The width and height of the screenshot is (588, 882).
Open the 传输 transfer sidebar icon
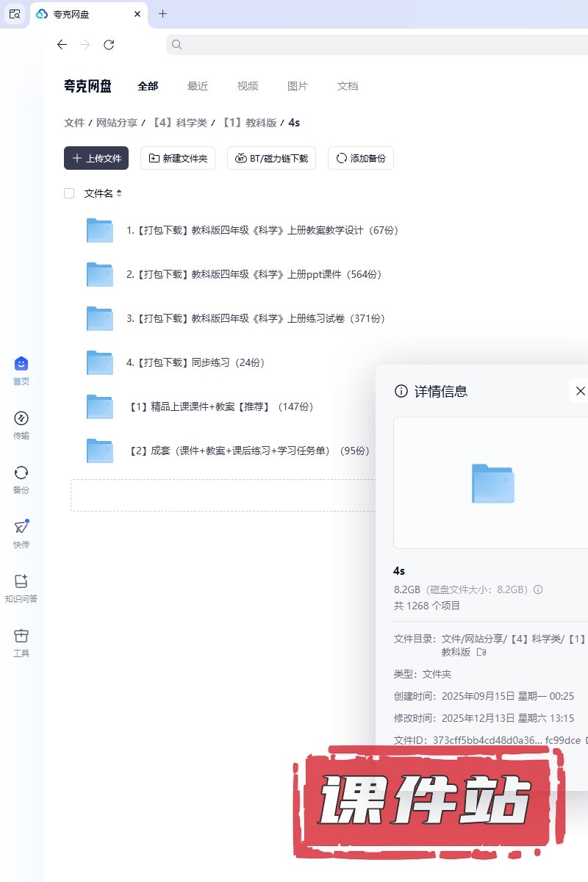click(21, 418)
